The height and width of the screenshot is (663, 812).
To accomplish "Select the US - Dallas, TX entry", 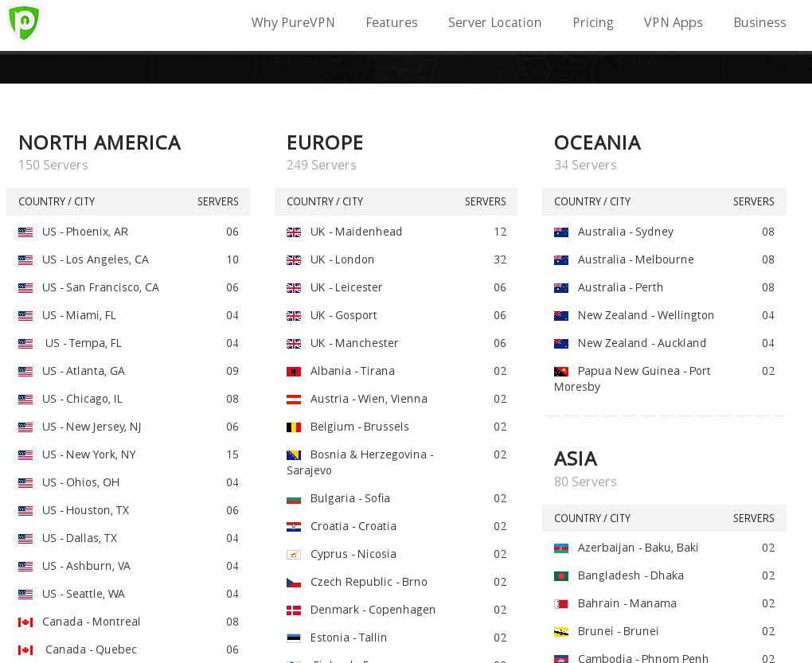I will [80, 539].
